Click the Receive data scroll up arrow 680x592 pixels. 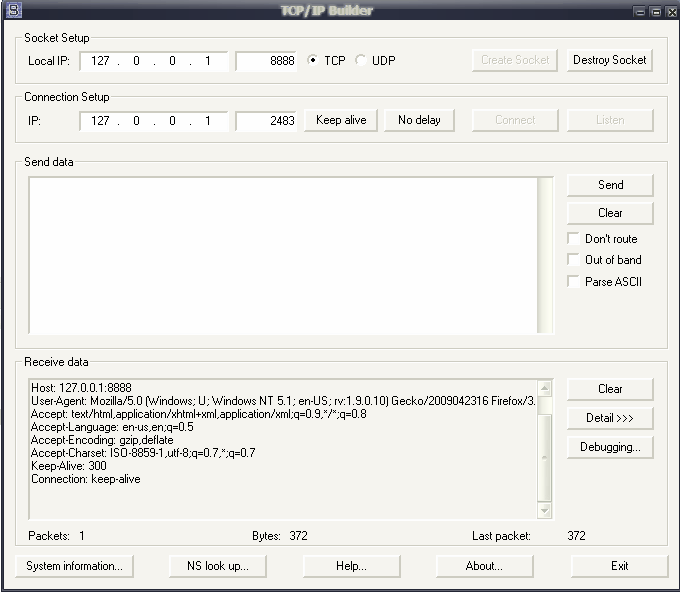pos(545,388)
